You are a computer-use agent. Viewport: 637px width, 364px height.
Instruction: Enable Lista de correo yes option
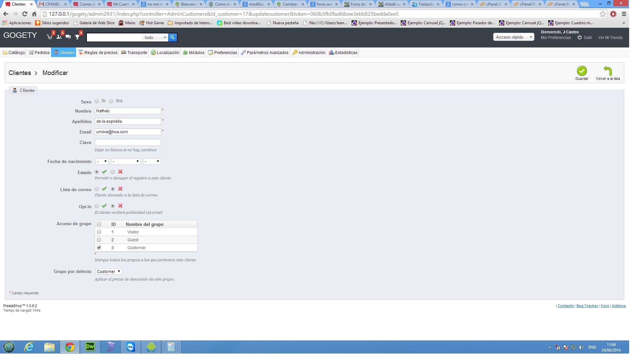[x=97, y=189]
